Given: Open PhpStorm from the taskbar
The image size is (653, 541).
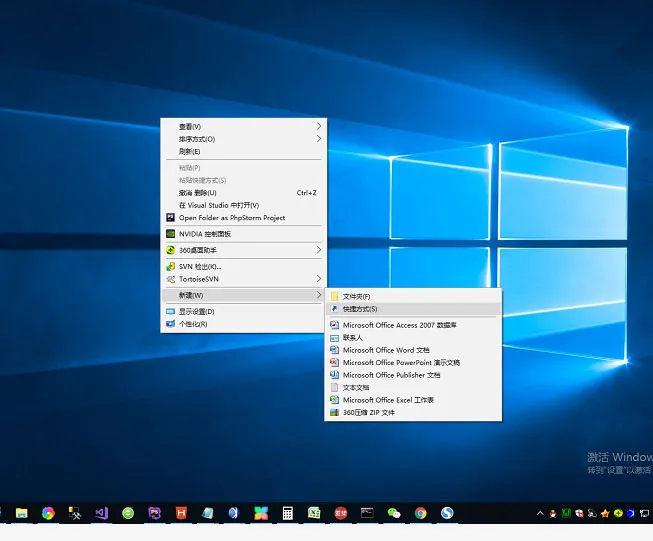Looking at the screenshot, I should [154, 513].
